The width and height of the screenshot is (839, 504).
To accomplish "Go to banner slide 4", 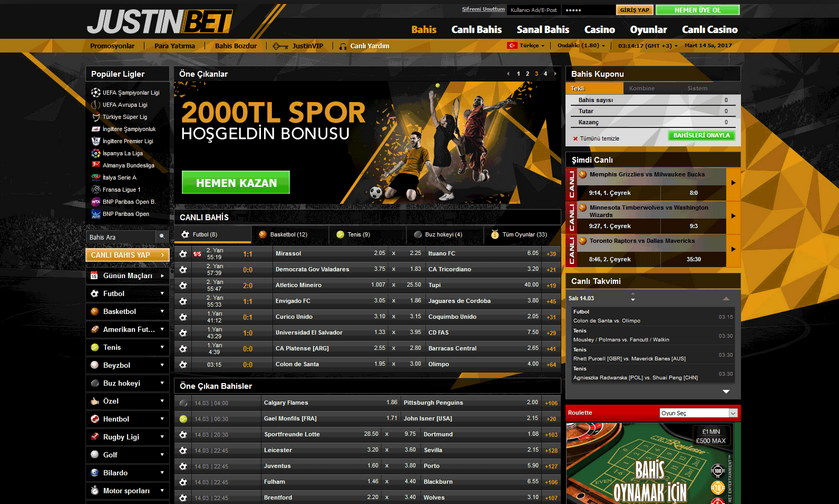I will coord(545,74).
